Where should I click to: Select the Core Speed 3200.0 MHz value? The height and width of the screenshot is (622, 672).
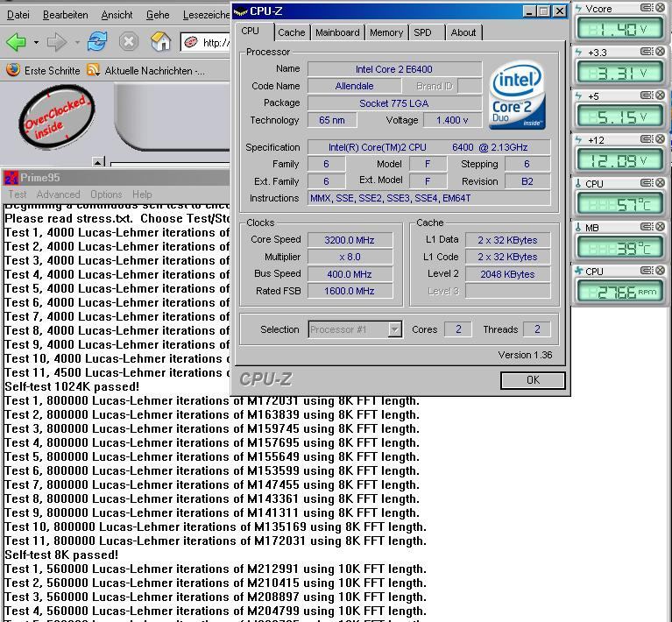350,240
